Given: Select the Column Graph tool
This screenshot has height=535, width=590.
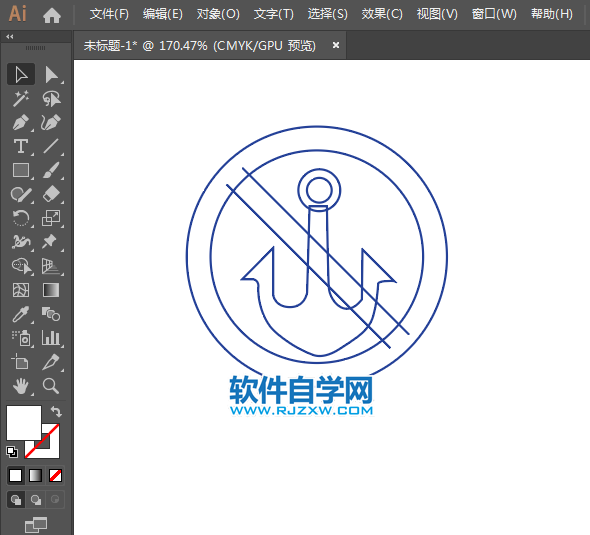Looking at the screenshot, I should pos(51,338).
